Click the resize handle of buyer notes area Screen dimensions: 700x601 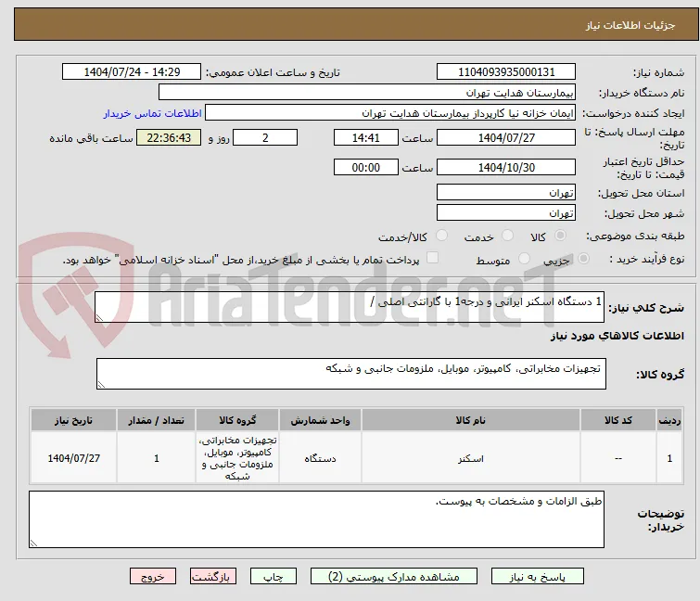coord(34,543)
